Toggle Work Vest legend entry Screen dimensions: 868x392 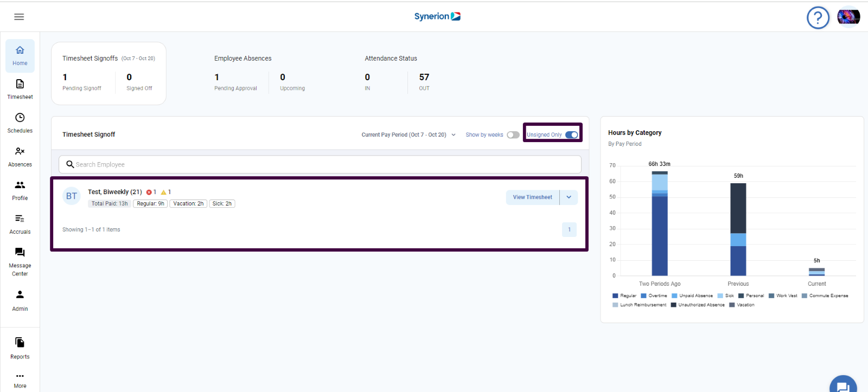[x=783, y=296]
